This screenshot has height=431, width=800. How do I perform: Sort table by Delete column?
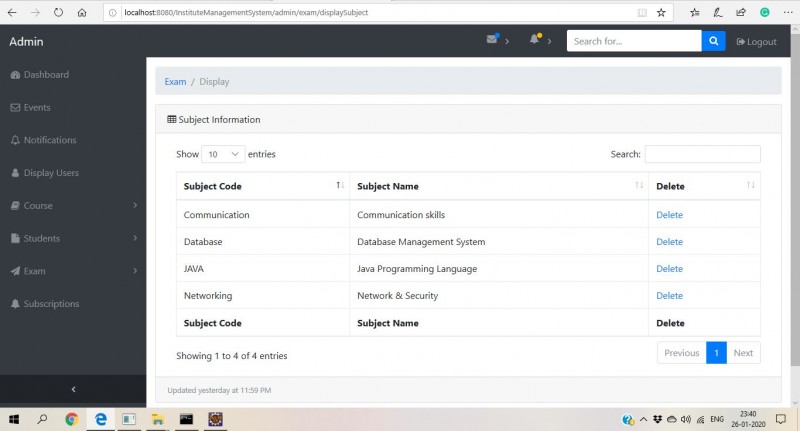click(x=704, y=186)
